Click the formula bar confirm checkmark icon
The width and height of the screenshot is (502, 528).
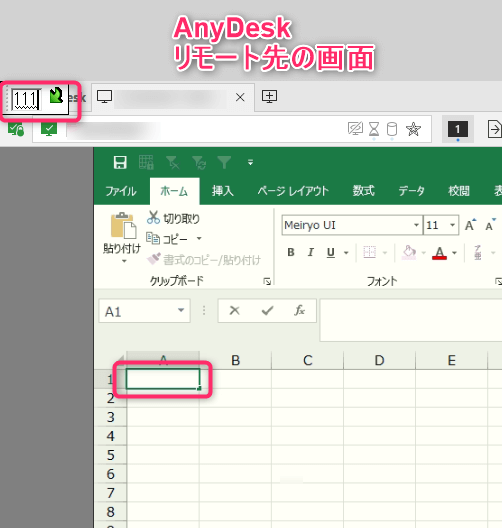(x=267, y=310)
